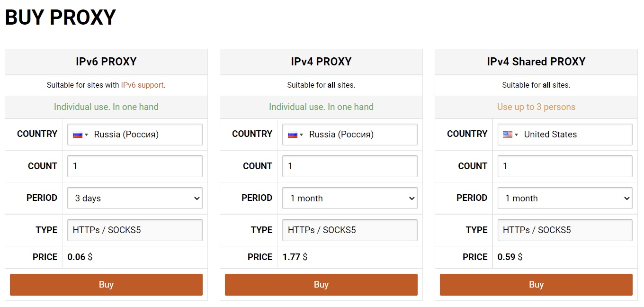Open the period dropdown in IPv4 Shared card

564,198
